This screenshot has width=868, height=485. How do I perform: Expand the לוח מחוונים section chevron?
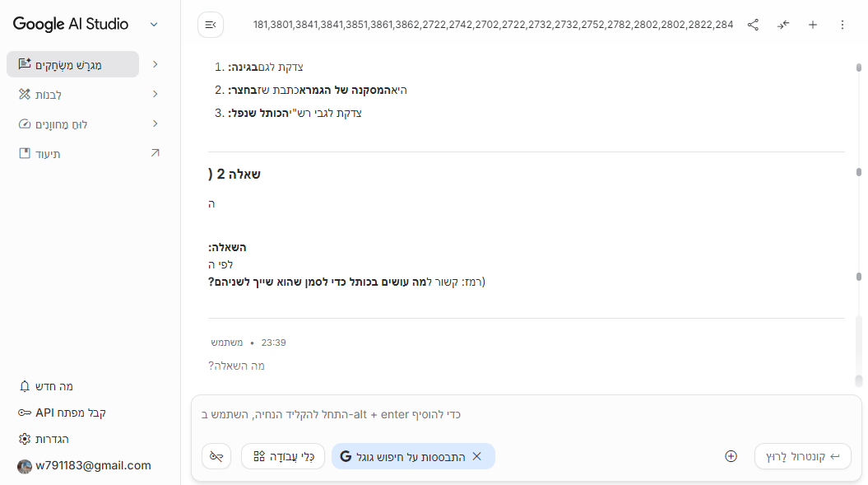[x=155, y=124]
